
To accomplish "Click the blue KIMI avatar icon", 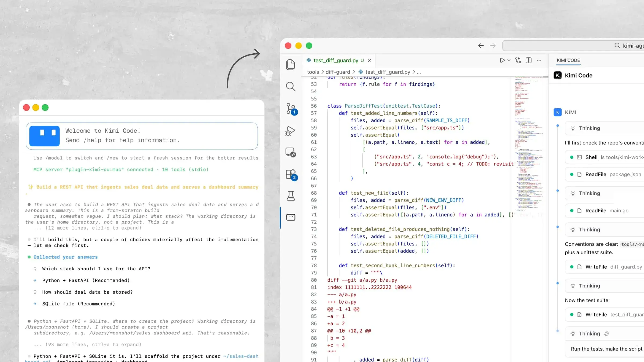I will coord(557,112).
